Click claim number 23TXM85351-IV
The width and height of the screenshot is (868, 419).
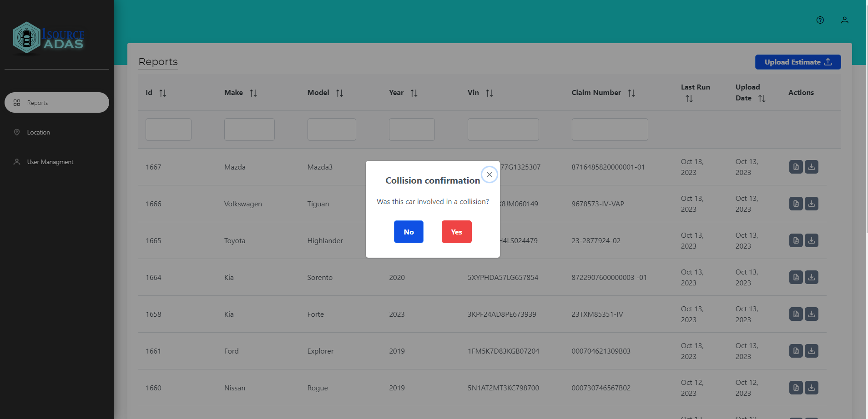(597, 314)
